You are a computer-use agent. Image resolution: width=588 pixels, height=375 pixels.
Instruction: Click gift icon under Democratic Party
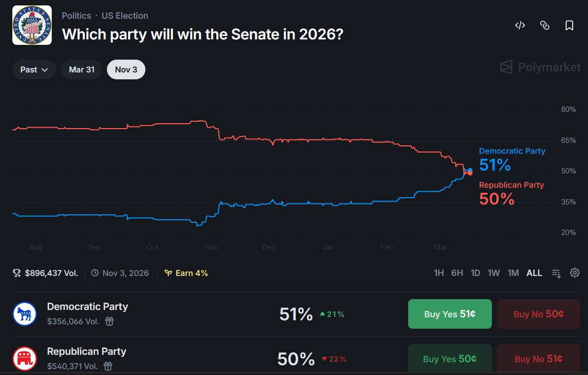(109, 321)
